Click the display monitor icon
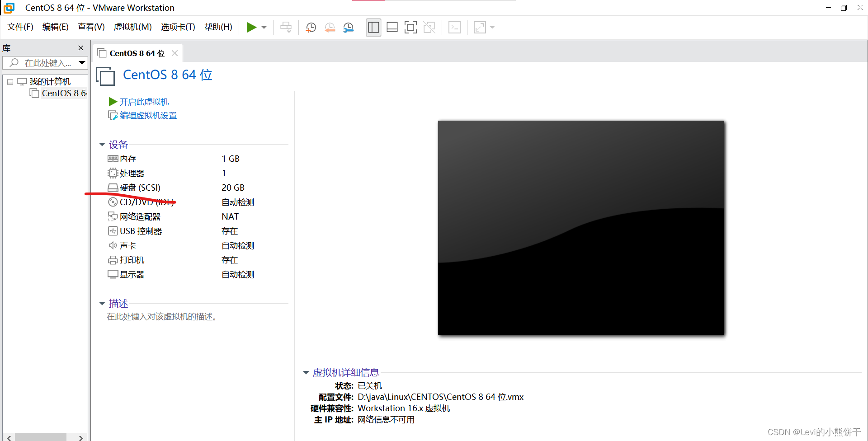The width and height of the screenshot is (868, 441). click(x=113, y=274)
